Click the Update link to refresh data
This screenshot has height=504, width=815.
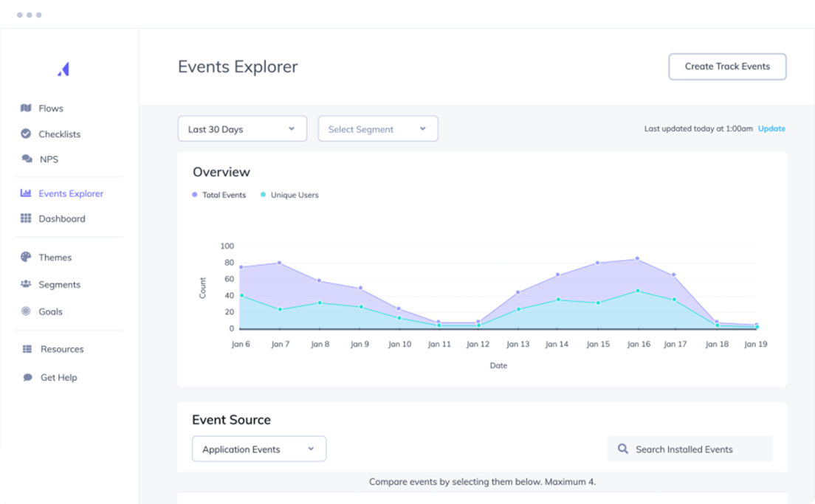click(771, 128)
